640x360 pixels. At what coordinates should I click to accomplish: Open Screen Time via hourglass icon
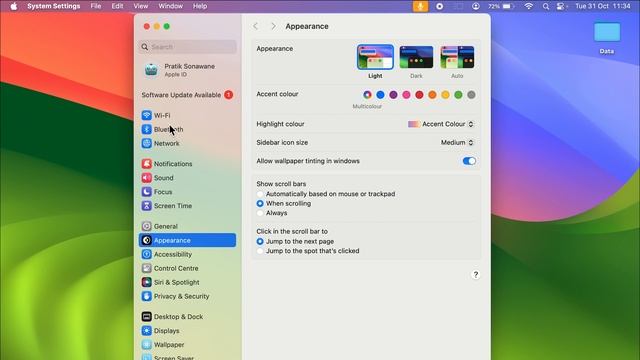(147, 206)
